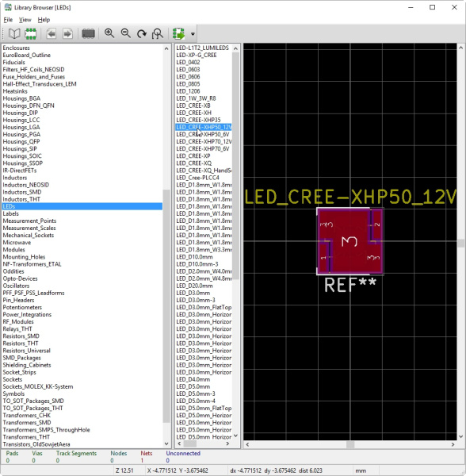Screen dimensions: 466x476
Task: Select the Oscillators library
Action: [x=16, y=286]
